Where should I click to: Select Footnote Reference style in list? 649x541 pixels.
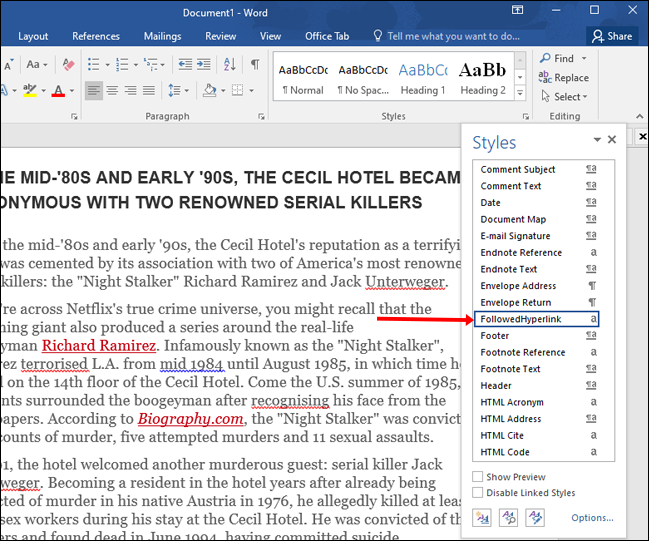pyautogui.click(x=536, y=352)
